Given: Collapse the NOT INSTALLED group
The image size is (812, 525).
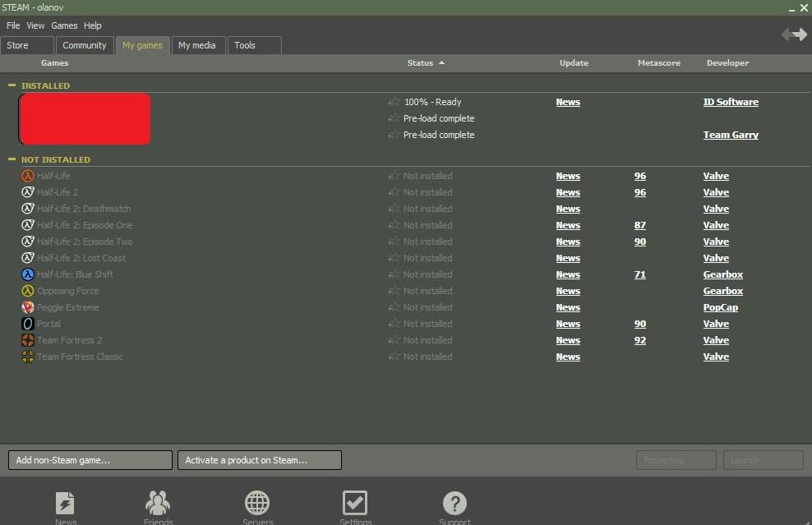Looking at the screenshot, I should click(12, 159).
